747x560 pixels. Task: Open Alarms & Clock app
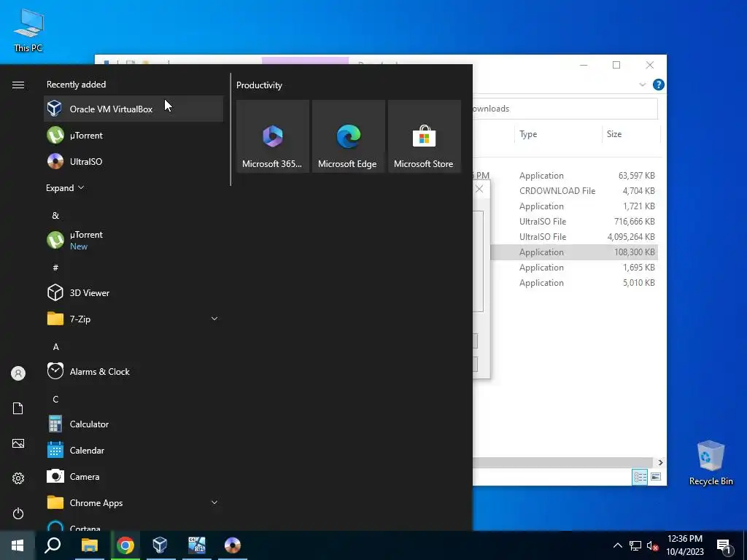click(133, 371)
